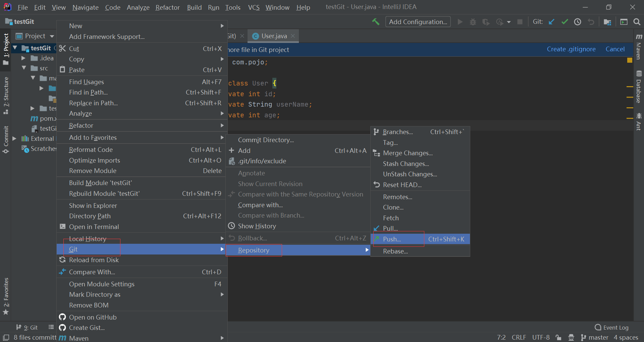Collapse the testGit root tree node

point(15,48)
